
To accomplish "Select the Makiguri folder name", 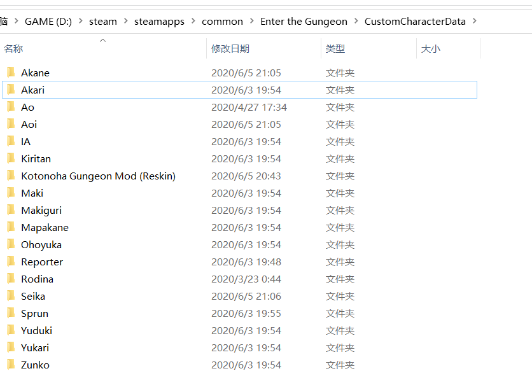I will tap(41, 211).
